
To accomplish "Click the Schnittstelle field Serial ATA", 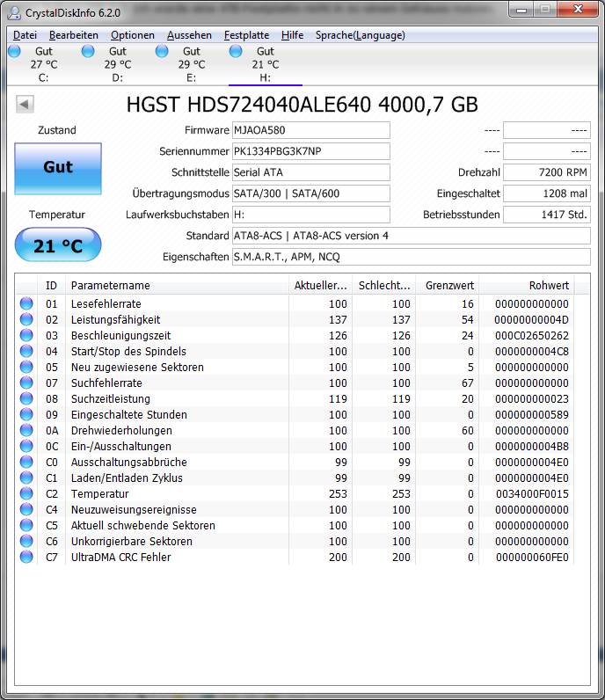I will coord(310,172).
